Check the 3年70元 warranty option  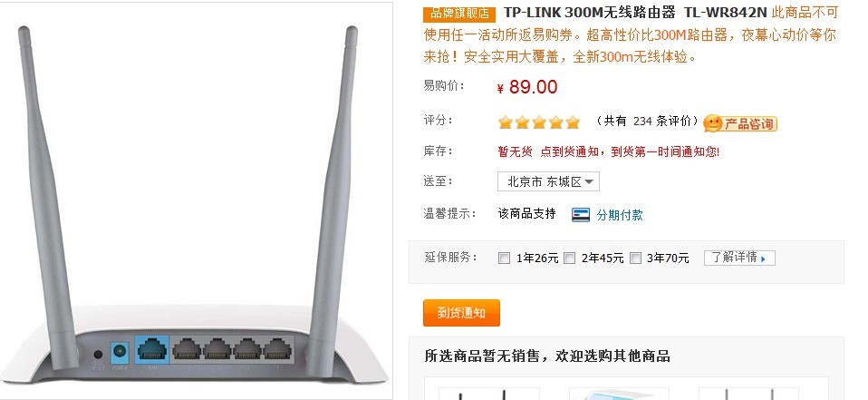[635, 258]
